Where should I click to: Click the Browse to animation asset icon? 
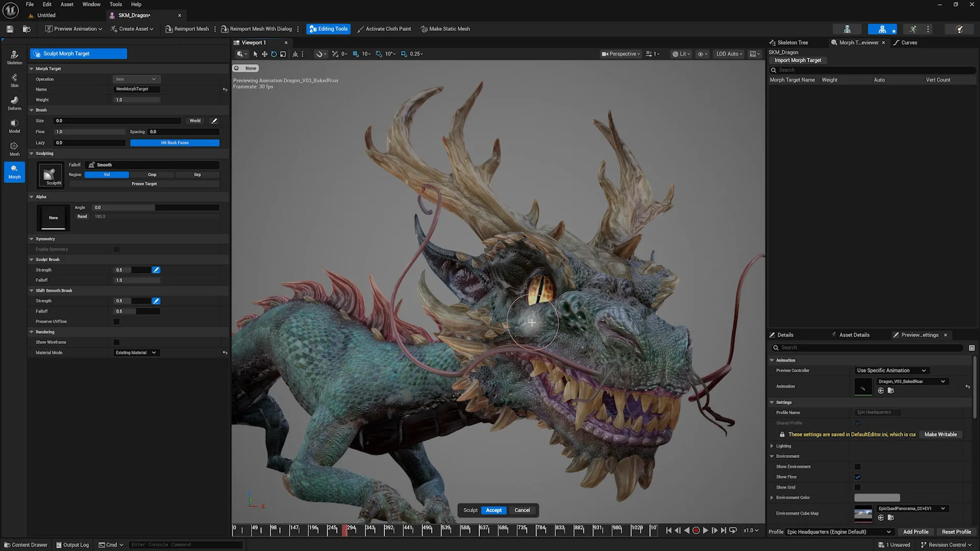[x=891, y=391]
